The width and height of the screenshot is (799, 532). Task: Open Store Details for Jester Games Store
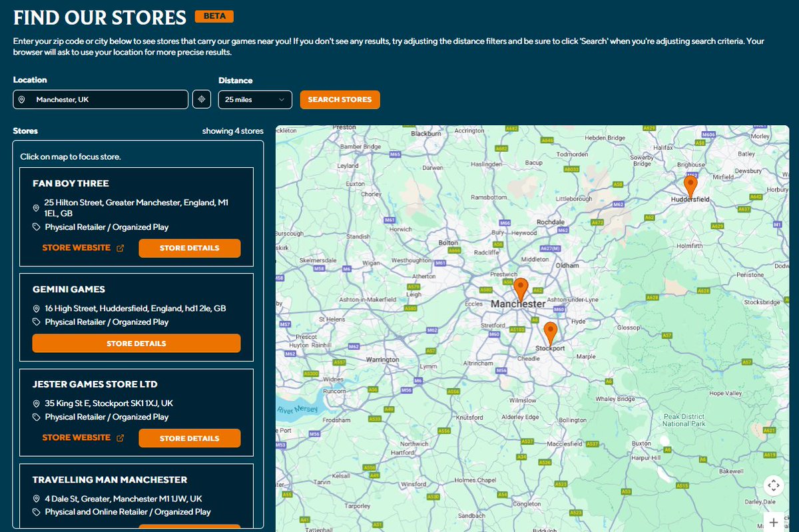189,438
